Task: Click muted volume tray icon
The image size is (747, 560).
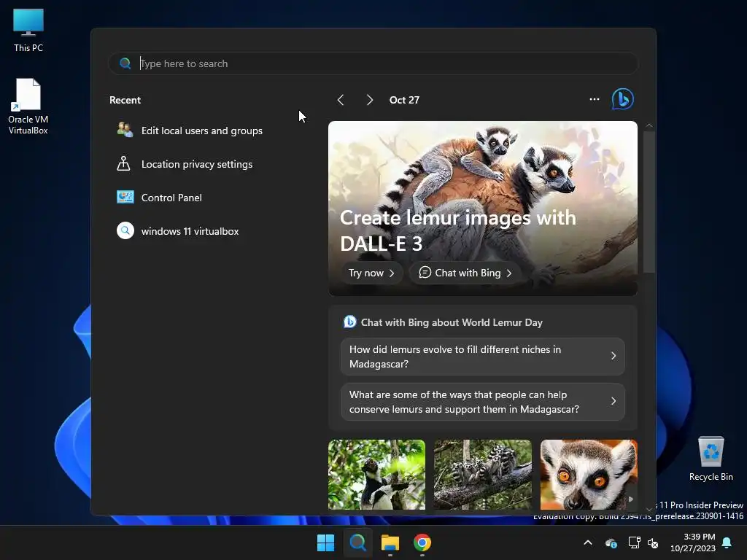Action: 653,542
